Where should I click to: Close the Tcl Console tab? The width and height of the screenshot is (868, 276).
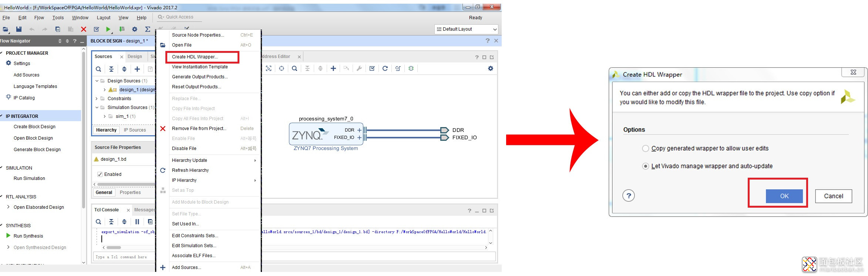(x=128, y=210)
